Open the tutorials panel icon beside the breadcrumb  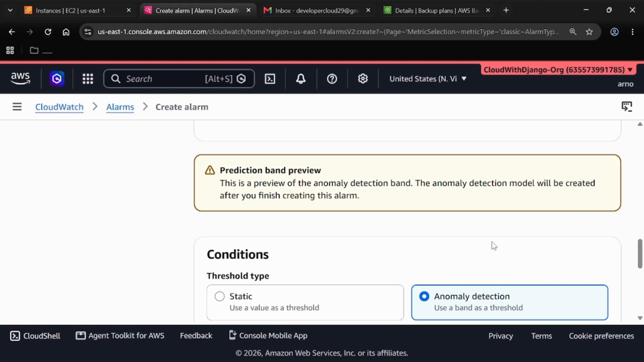tap(627, 107)
